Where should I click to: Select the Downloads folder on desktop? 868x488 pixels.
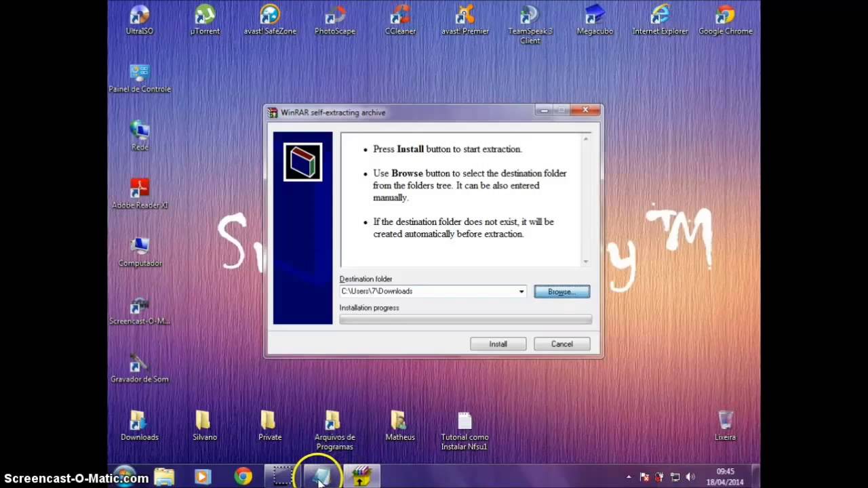pyautogui.click(x=140, y=426)
